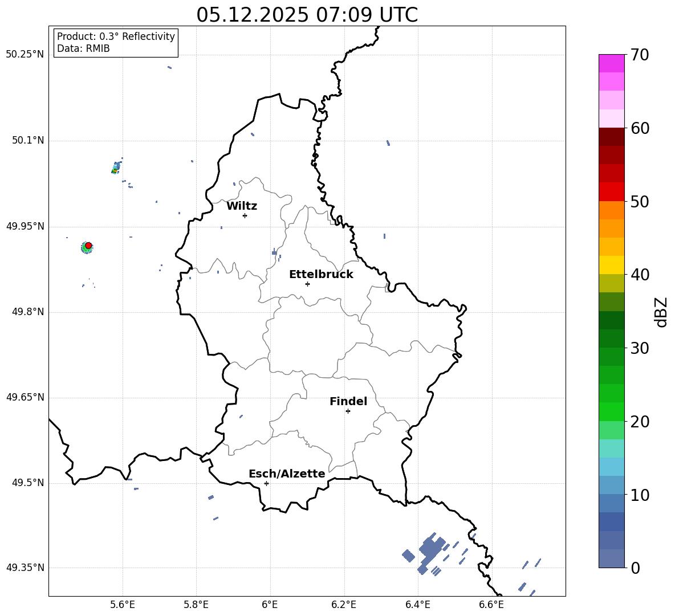Click the colorbar tick label 20
The width and height of the screenshot is (675, 616).
[x=639, y=422]
